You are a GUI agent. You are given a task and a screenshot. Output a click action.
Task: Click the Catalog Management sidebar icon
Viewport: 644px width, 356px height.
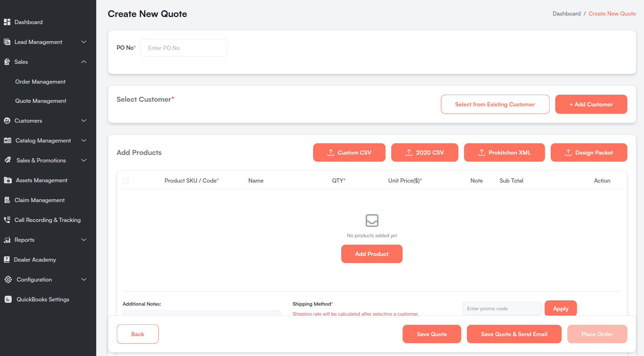(7, 140)
